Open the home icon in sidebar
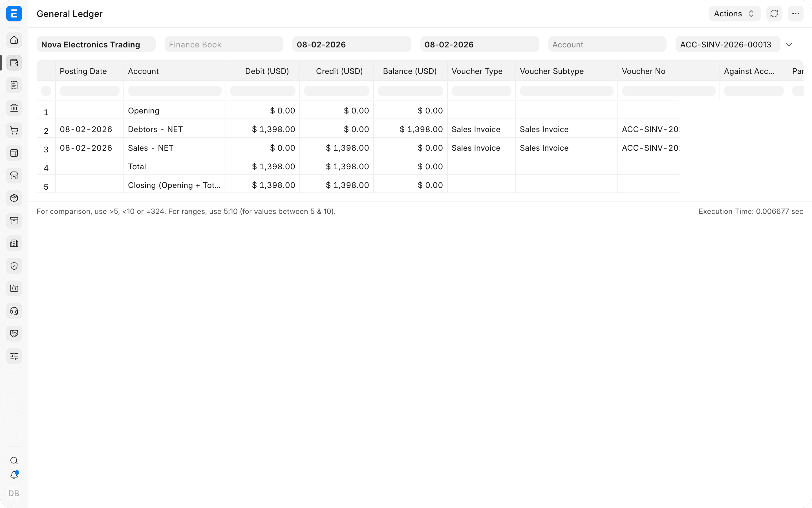Image resolution: width=812 pixels, height=508 pixels. click(x=14, y=40)
